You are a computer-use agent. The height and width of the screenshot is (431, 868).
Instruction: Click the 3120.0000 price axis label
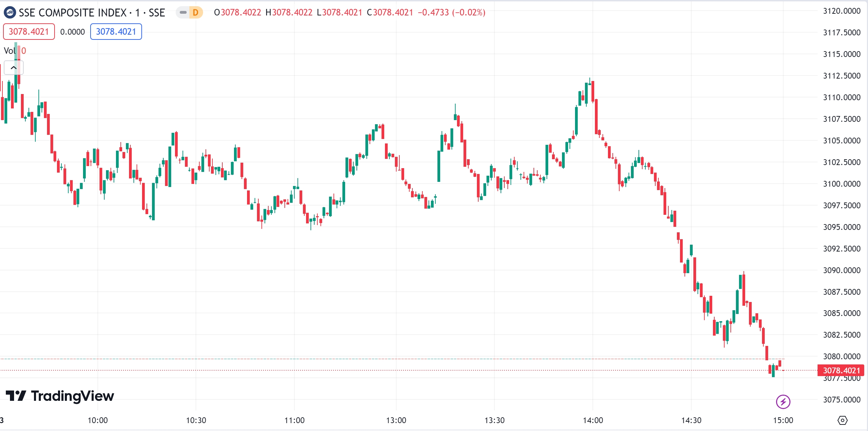[842, 11]
